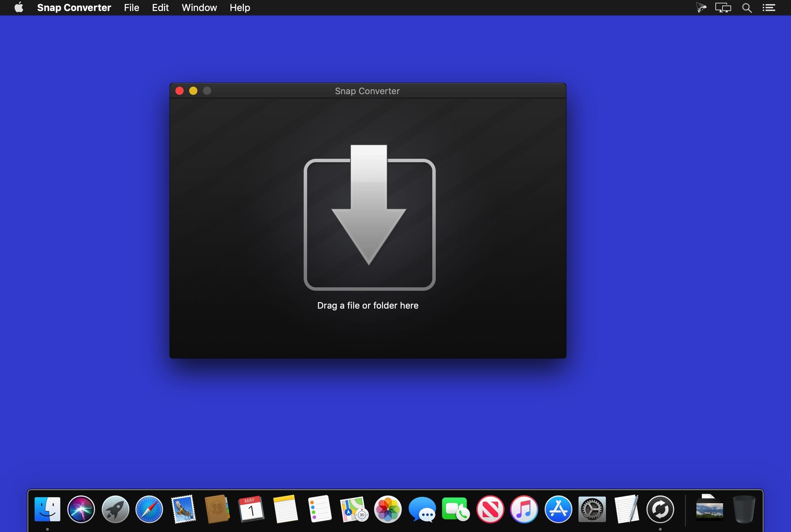Open iTunes music note icon
The image size is (791, 532).
[x=524, y=509]
